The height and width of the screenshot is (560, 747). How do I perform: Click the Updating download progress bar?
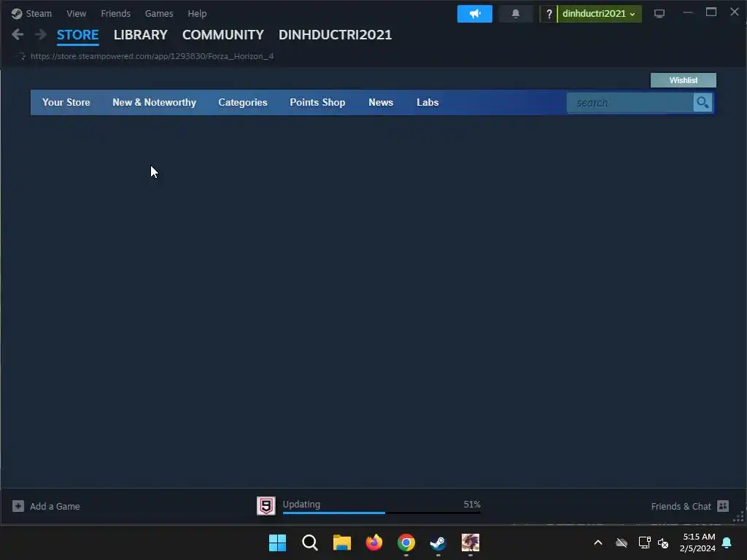(x=382, y=513)
